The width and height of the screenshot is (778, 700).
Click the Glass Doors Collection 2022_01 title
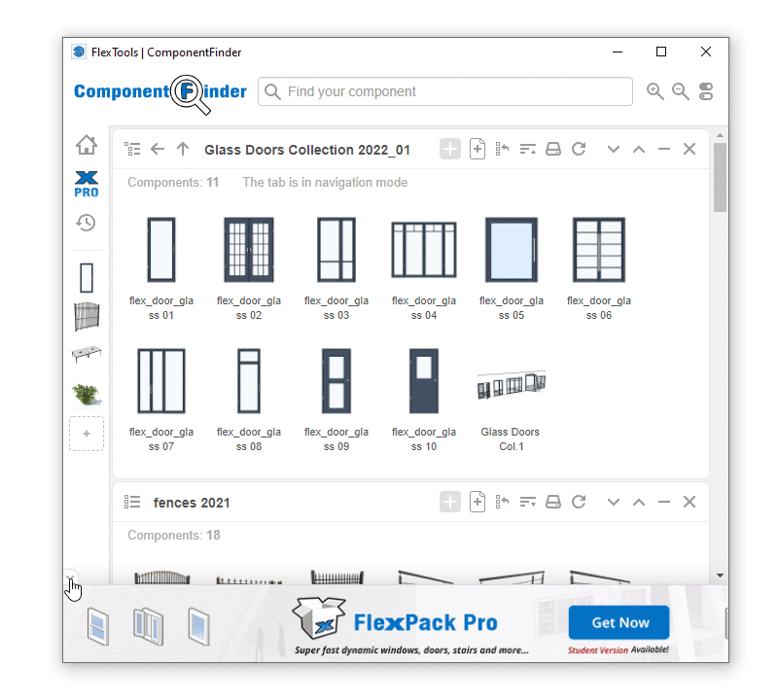tap(307, 150)
